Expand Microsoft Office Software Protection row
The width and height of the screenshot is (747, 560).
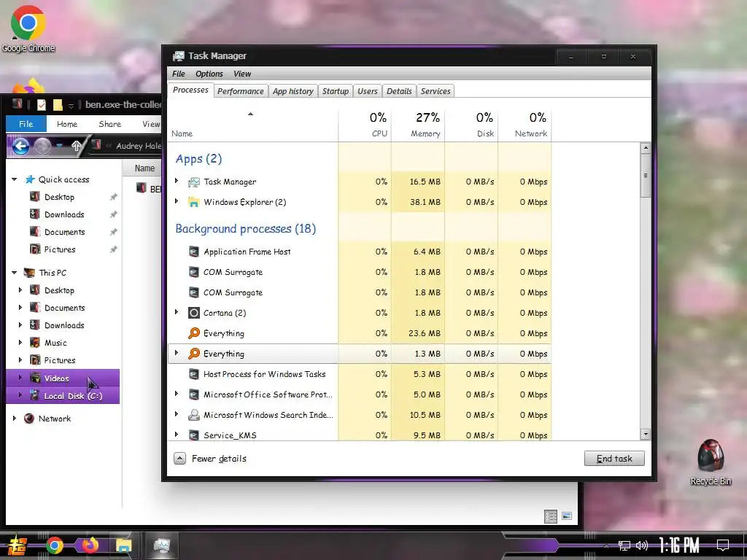177,394
